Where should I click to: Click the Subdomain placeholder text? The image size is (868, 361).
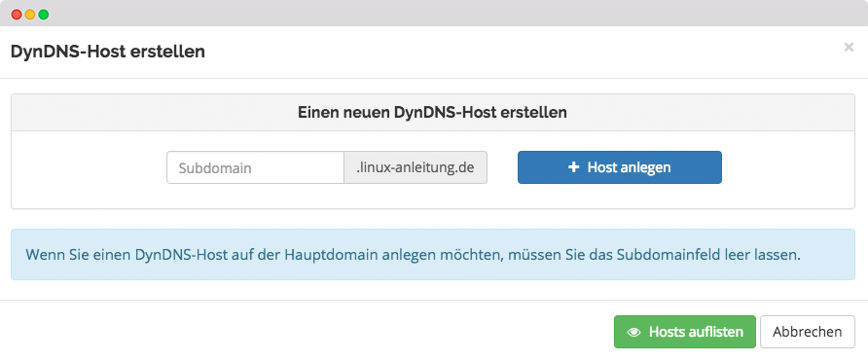pyautogui.click(x=215, y=167)
